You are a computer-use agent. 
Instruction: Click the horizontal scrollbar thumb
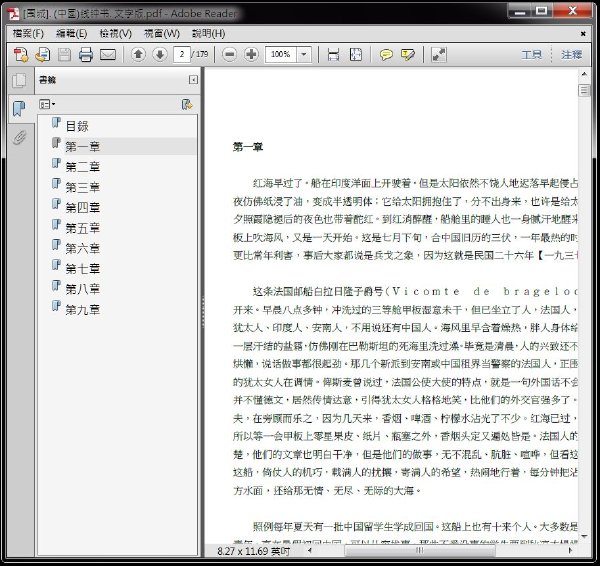click(420, 550)
